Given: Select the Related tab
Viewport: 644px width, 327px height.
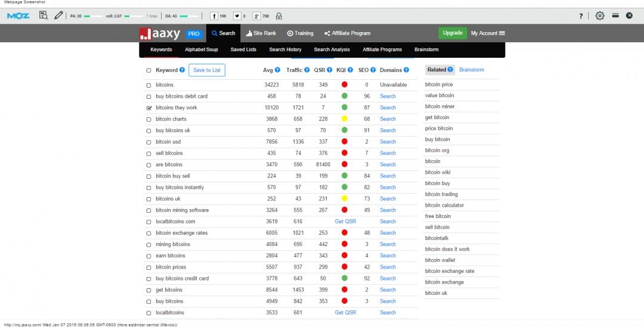Looking at the screenshot, I should tap(440, 70).
